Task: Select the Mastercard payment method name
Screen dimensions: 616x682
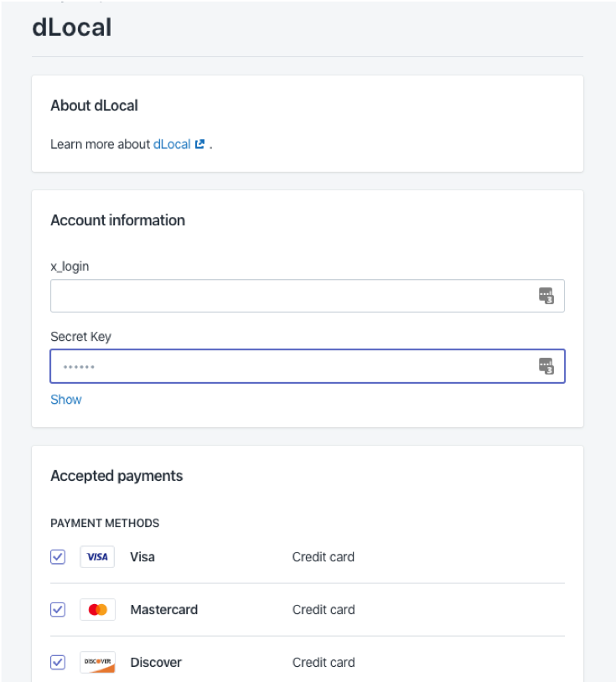Action: [x=164, y=609]
